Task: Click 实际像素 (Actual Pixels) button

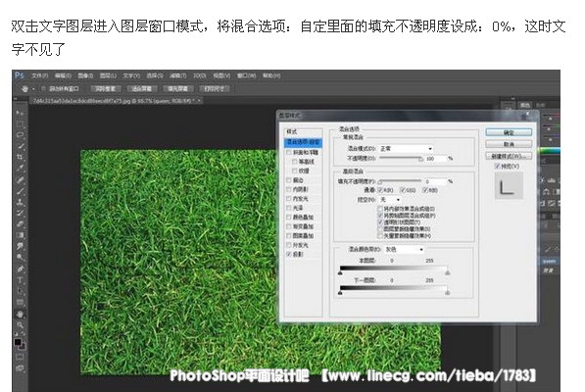Action: click(x=106, y=89)
